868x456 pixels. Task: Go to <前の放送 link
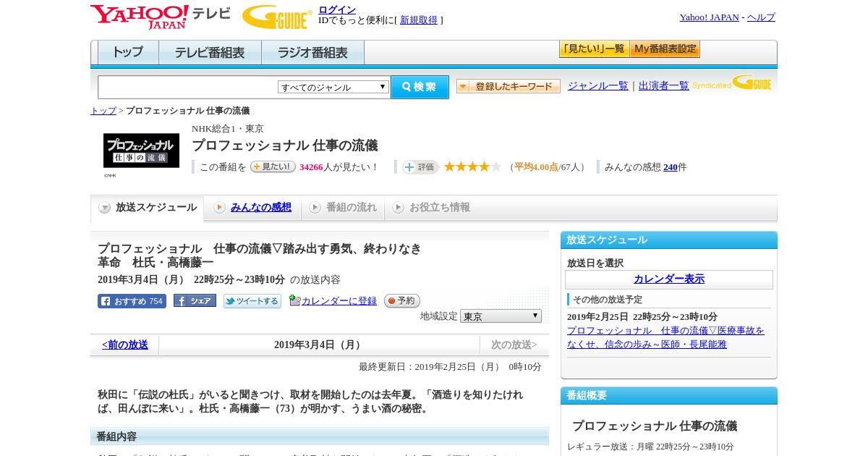(x=124, y=345)
